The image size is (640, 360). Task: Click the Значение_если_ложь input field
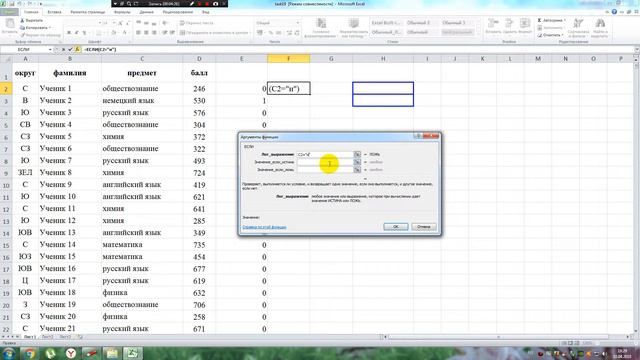pos(325,169)
